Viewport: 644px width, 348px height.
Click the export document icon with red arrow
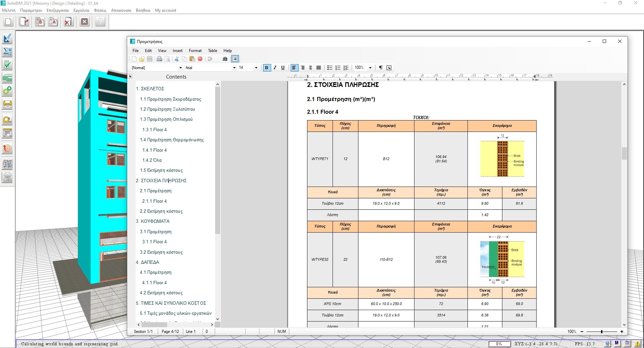pyautogui.click(x=24, y=22)
